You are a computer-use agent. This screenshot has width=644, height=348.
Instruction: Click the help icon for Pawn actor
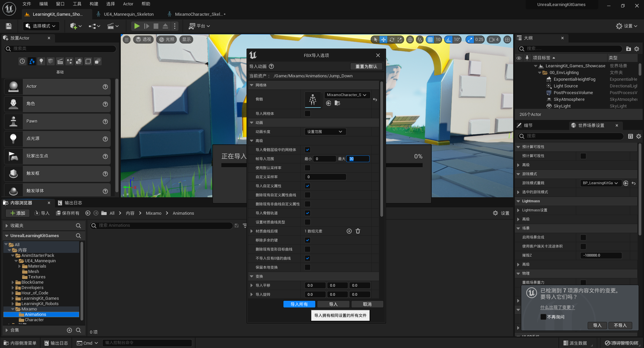click(x=105, y=121)
